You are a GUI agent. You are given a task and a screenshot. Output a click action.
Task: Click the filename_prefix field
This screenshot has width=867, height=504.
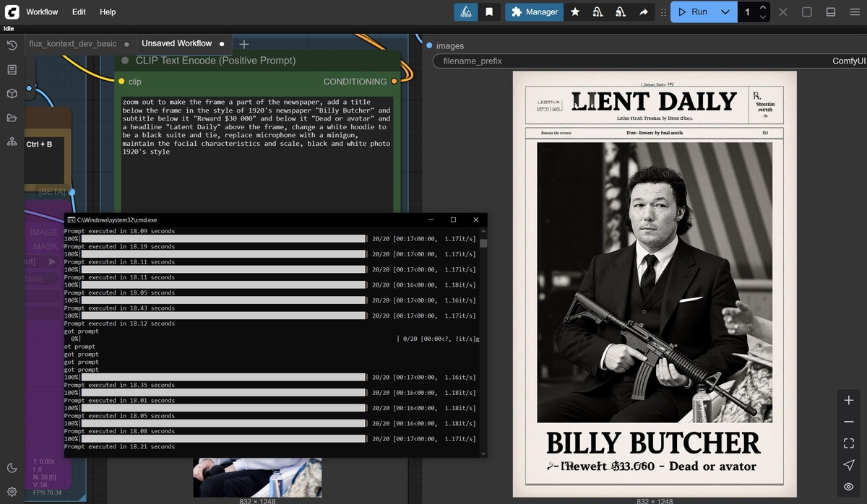(650, 61)
